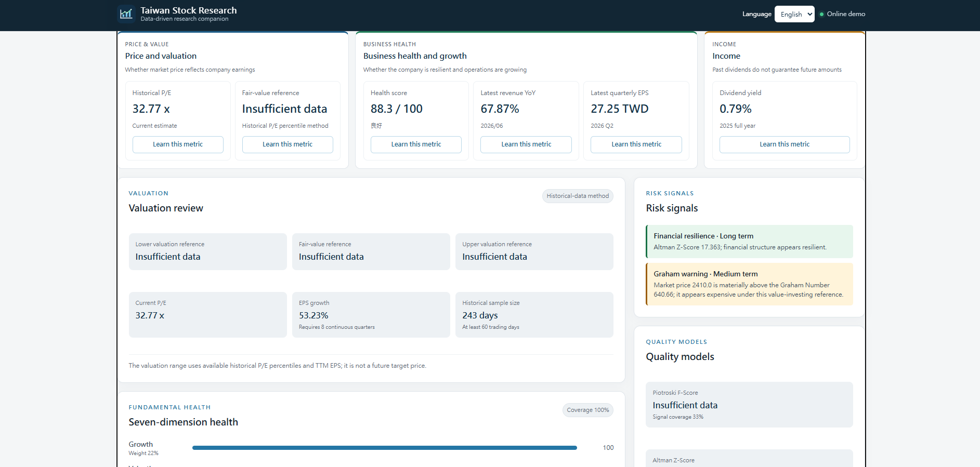Click the EPS growth 53.23% tile
Screen dimensions: 980x467
371,315
